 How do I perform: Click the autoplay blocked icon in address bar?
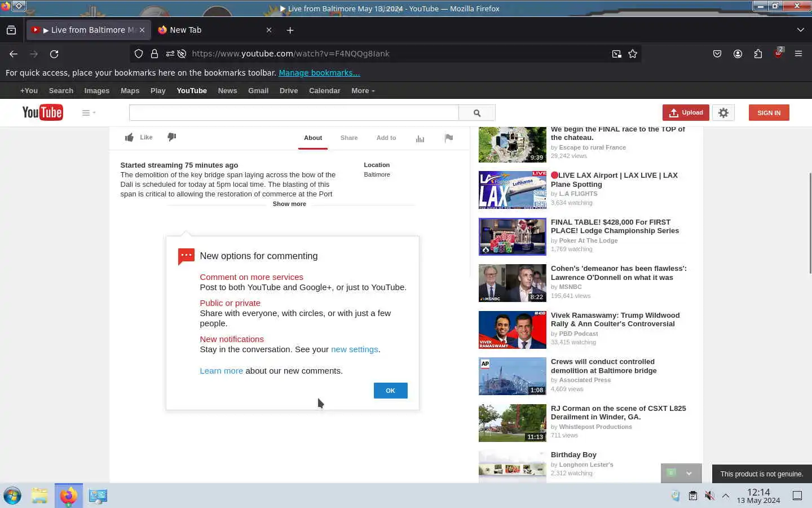(182, 54)
